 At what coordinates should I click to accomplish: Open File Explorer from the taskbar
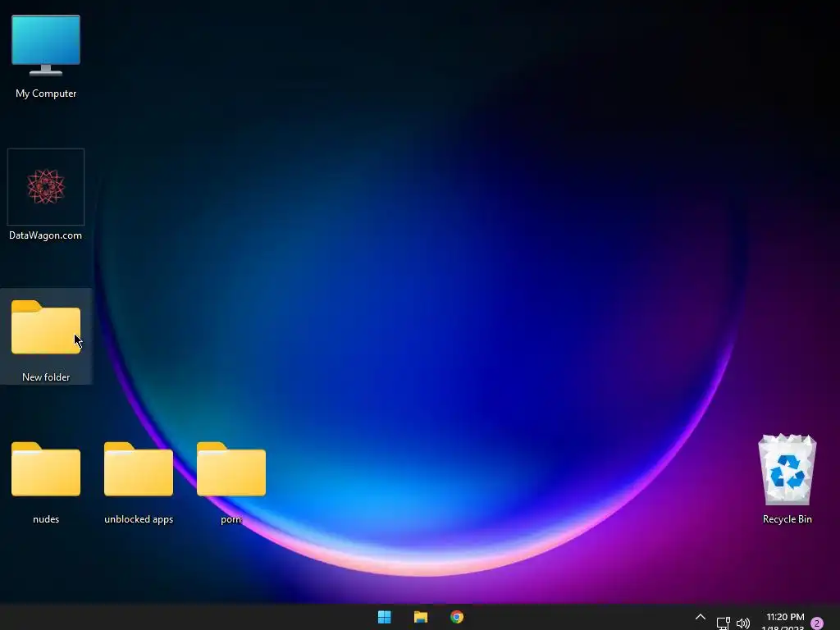(421, 617)
